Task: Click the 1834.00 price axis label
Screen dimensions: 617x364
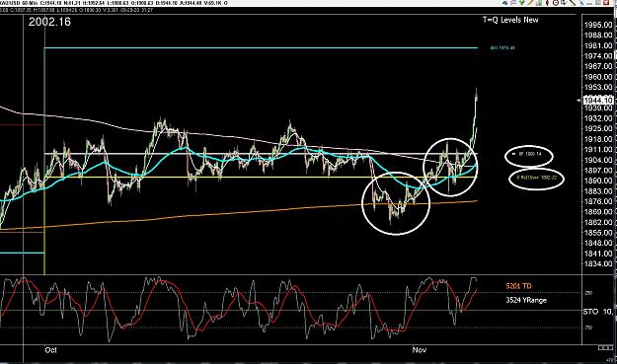Action: 598,263
